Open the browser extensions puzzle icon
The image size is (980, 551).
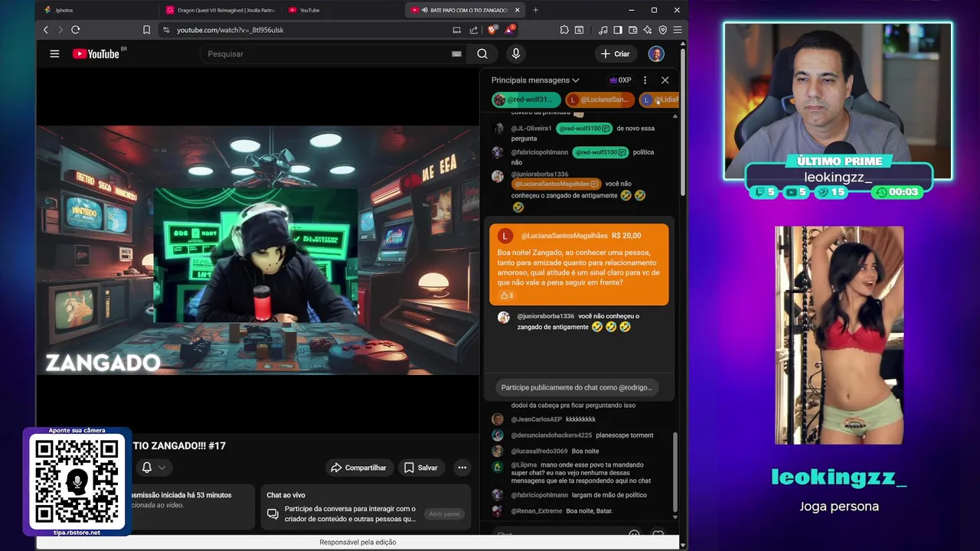tap(564, 30)
